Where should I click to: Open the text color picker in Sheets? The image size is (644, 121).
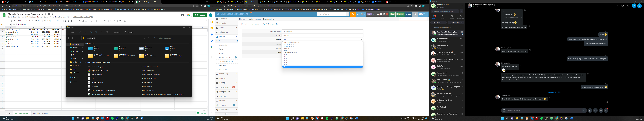click(x=75, y=21)
